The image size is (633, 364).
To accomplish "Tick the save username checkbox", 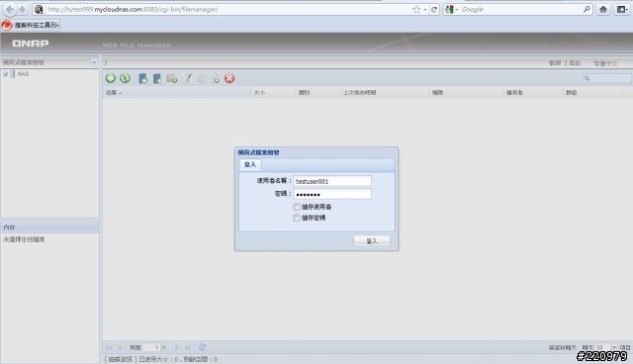I will click(297, 207).
